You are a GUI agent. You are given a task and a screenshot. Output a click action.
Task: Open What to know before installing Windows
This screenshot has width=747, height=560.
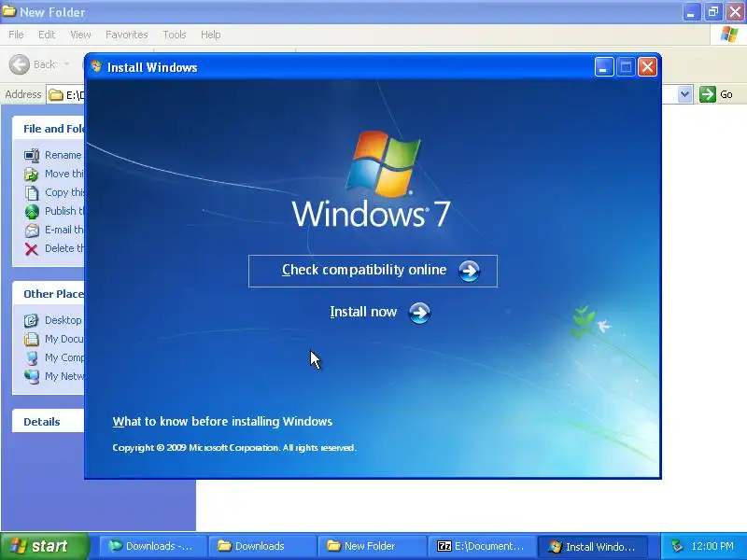222,422
